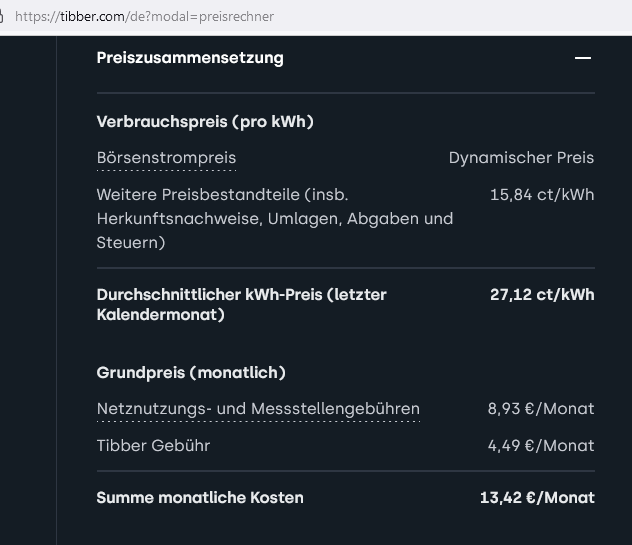Click the 15,84 ct/kWh price value

pyautogui.click(x=542, y=195)
